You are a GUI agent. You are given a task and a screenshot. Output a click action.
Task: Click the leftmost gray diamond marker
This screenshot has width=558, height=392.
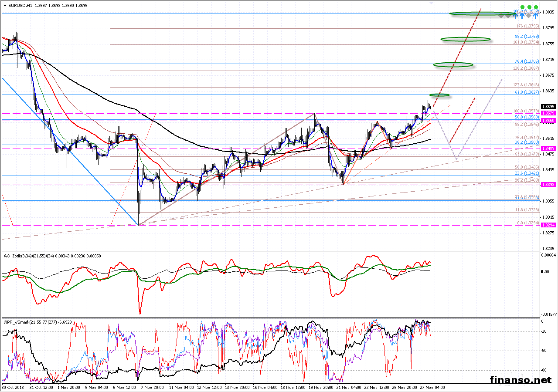502,16
